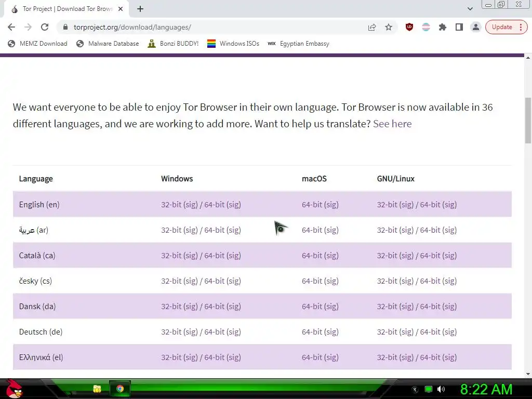Download English macOS 64-bit

tap(312, 205)
